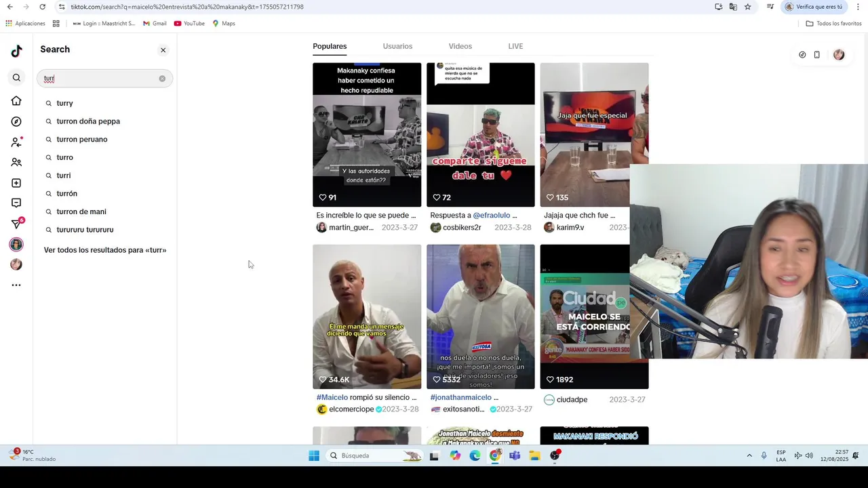Open the 'comparte sígueme' video thumbnail
868x488 pixels.
[x=481, y=135]
